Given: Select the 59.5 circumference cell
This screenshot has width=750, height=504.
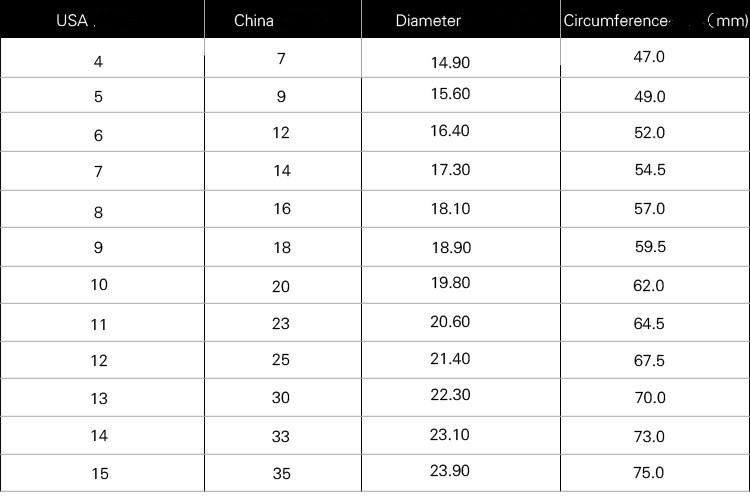Looking at the screenshot, I should coord(649,247).
